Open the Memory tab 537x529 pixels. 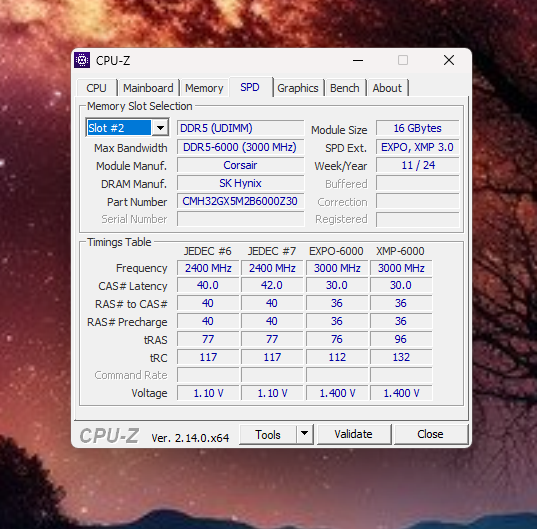[204, 88]
